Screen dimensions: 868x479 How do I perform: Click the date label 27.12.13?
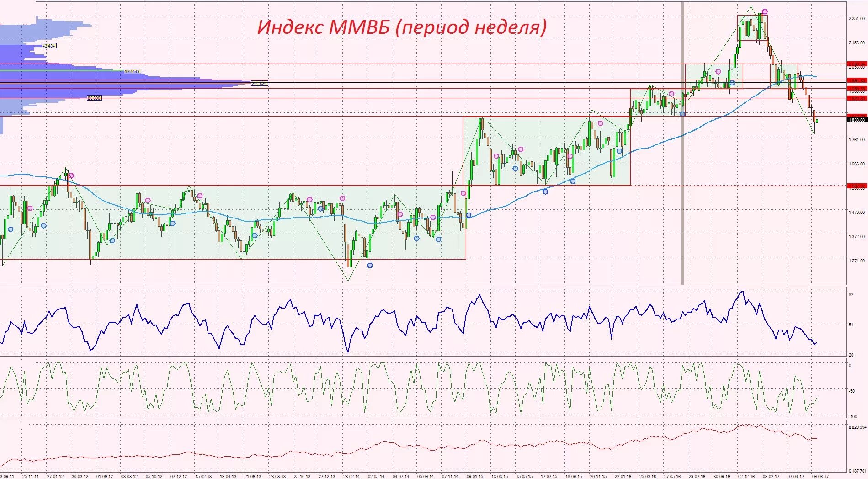coord(327,476)
